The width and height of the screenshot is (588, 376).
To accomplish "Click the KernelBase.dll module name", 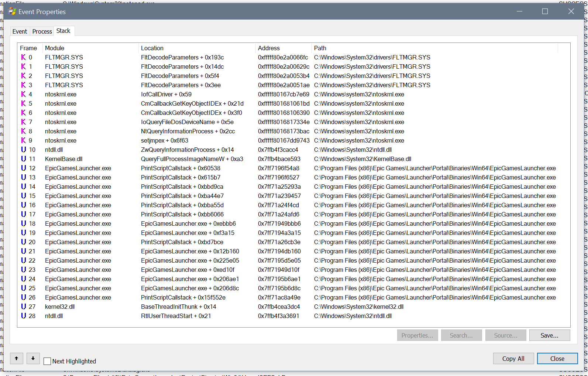I will (63, 159).
